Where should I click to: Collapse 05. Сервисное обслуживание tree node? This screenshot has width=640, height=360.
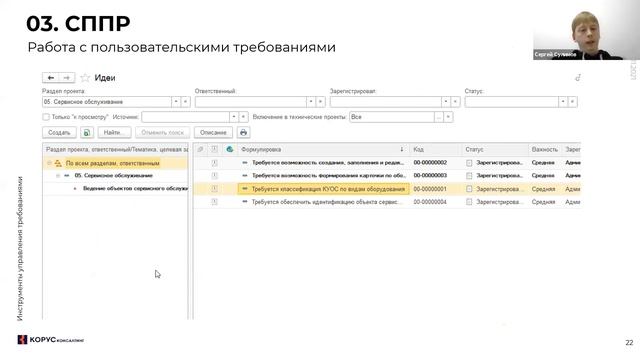pos(58,176)
